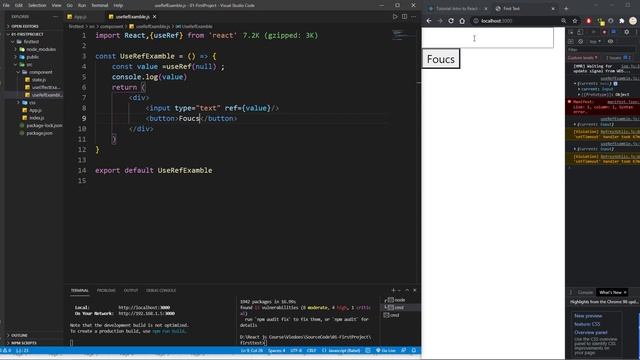The height and width of the screenshot is (360, 640).
Task: Open the Terminal menu in menu bar
Action: 100,5
